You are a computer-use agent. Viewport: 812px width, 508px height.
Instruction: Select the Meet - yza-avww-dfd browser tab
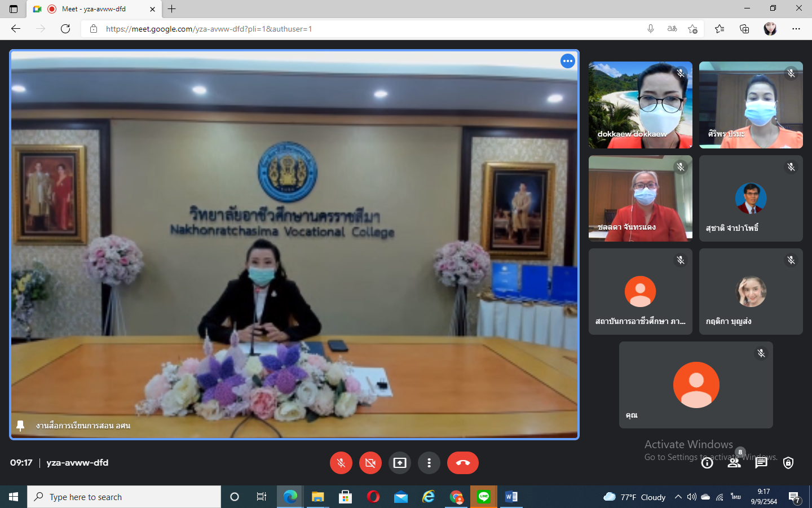[x=94, y=9]
